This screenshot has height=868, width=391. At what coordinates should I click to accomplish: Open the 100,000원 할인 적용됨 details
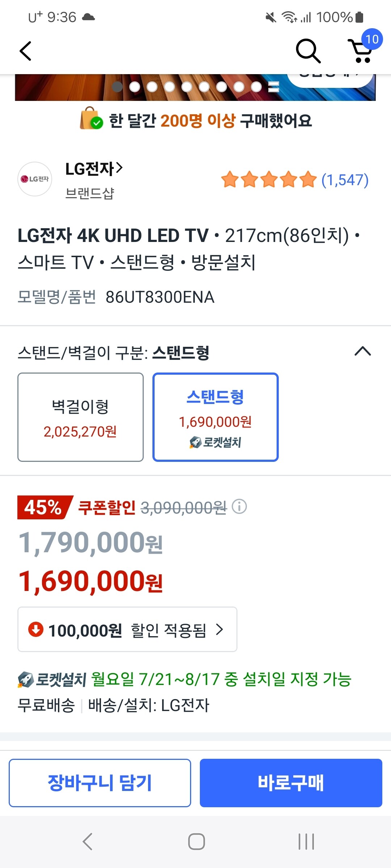[127, 629]
